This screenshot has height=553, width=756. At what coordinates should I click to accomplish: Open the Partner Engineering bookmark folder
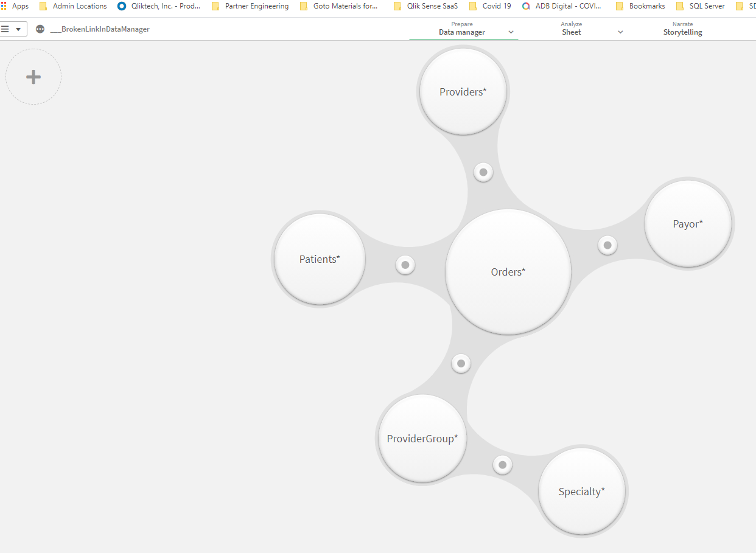point(250,6)
